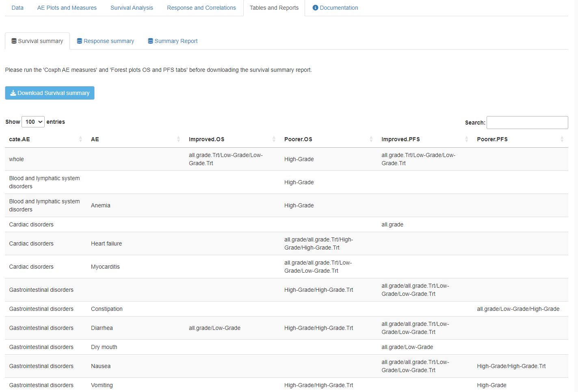The height and width of the screenshot is (392, 578).
Task: Sort table by cate.AE column arrows
Action: coord(80,139)
